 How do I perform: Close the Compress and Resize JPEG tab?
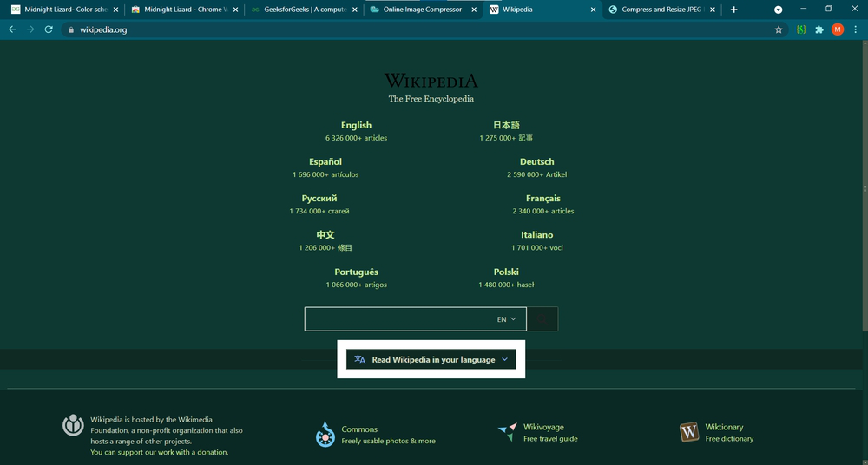tap(713, 10)
